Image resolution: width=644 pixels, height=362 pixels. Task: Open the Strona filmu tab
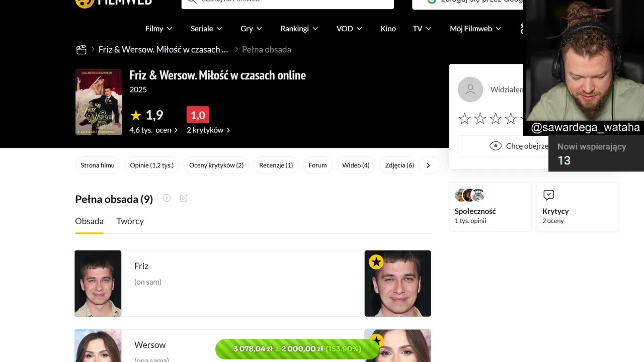(x=98, y=165)
